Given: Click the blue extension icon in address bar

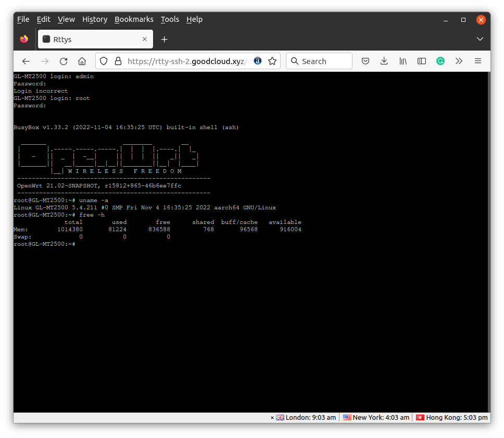Looking at the screenshot, I should [x=257, y=61].
